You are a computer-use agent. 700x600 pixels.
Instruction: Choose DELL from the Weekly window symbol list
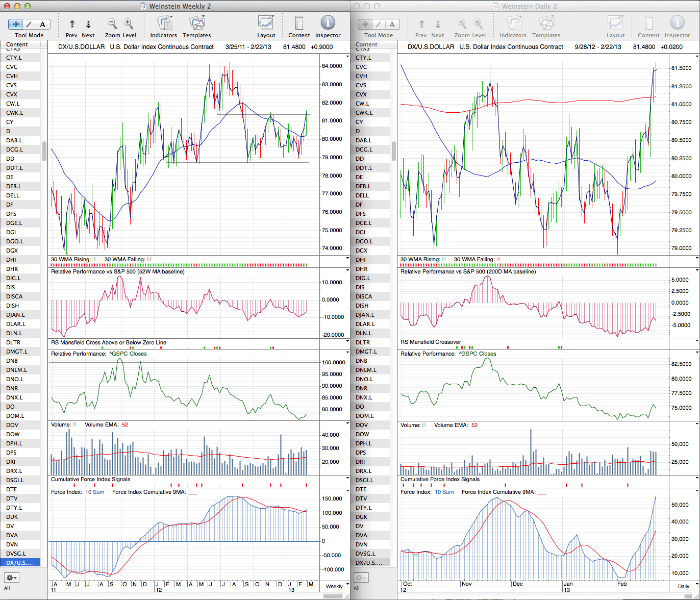coord(13,195)
